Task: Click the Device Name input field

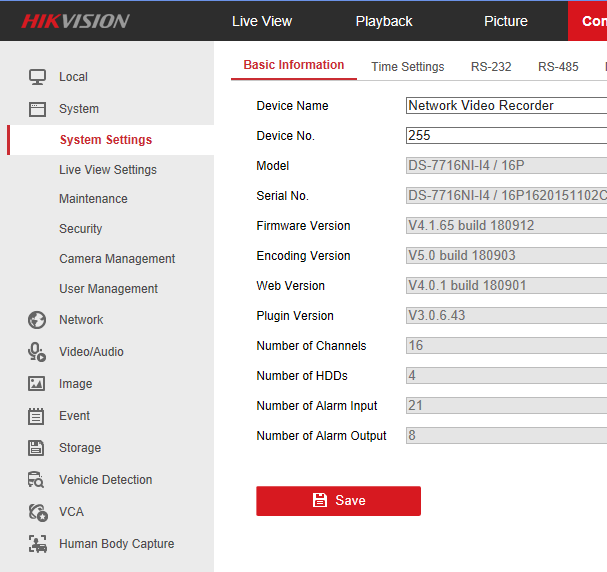Action: click(x=505, y=106)
